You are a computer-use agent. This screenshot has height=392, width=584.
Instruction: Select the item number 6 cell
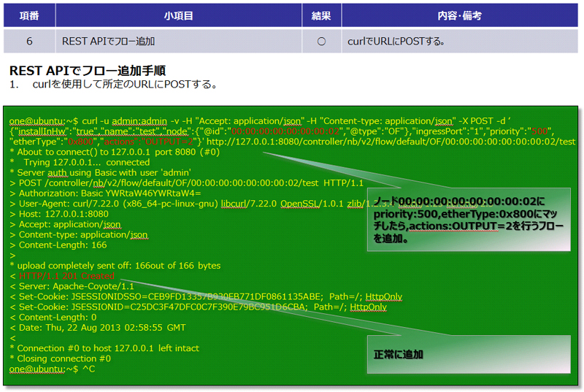click(29, 42)
